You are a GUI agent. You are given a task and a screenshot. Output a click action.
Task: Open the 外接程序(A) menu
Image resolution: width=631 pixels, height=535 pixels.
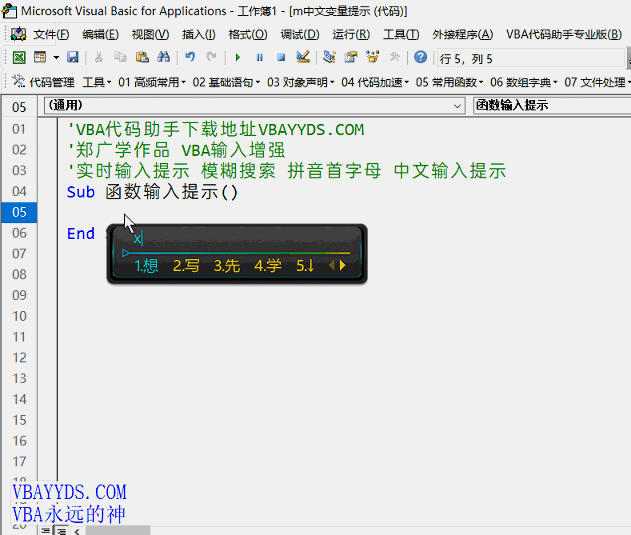(x=462, y=35)
